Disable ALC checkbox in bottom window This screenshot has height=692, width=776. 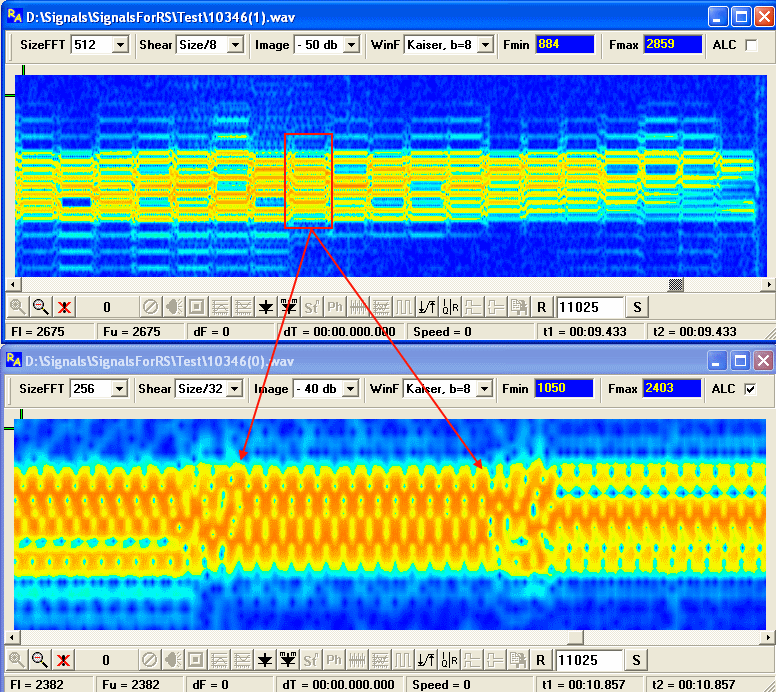[751, 389]
